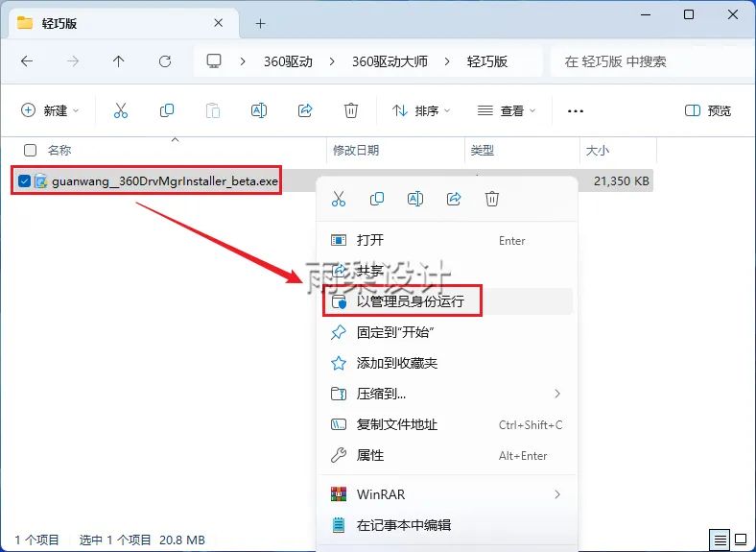The image size is (756, 552).
Task: Choose 以管理员身份运行 in the context menu
Action: click(447, 301)
